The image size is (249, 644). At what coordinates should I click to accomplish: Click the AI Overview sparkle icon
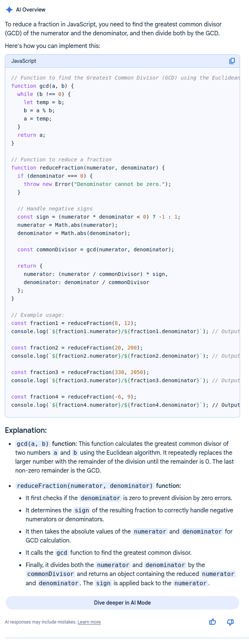point(9,10)
